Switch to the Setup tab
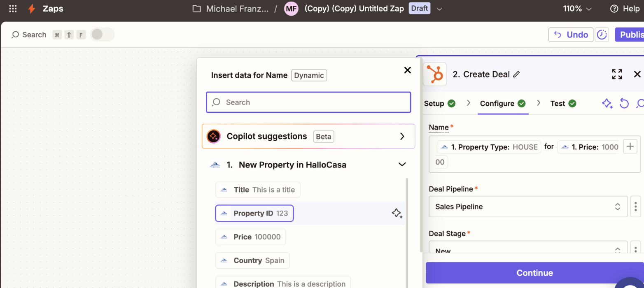Viewport: 644px width, 288px height. coord(439,103)
